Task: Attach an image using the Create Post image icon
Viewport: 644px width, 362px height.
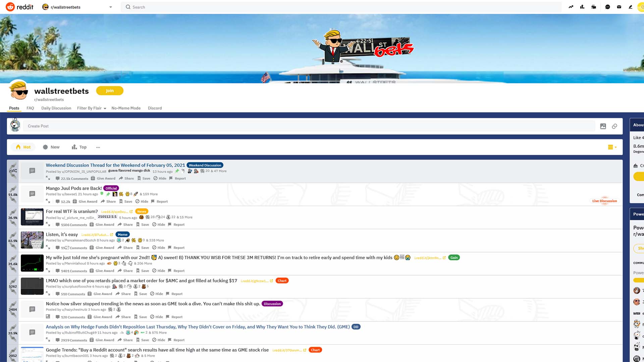Action: point(603,126)
